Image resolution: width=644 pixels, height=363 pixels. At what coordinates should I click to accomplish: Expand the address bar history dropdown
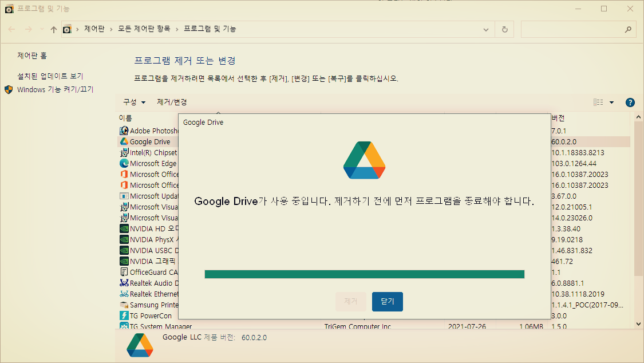pos(486,30)
